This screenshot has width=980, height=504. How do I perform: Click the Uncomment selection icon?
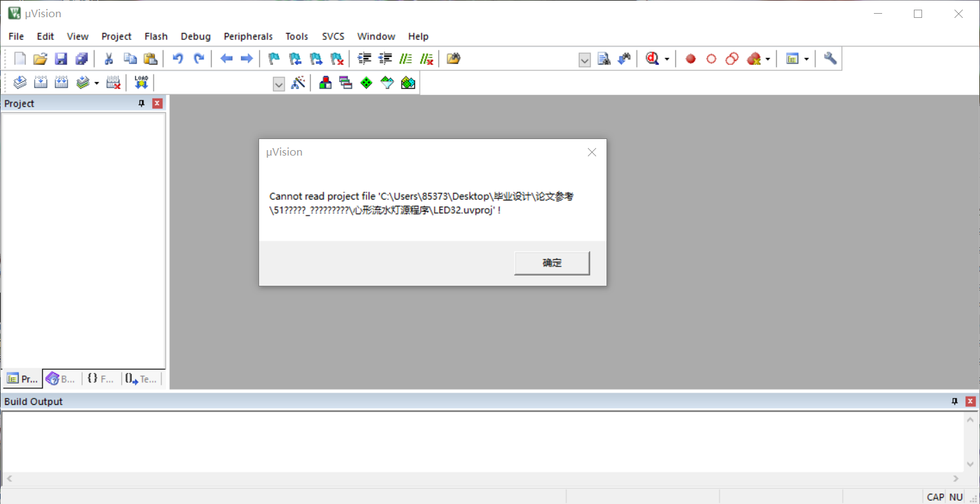(x=427, y=59)
